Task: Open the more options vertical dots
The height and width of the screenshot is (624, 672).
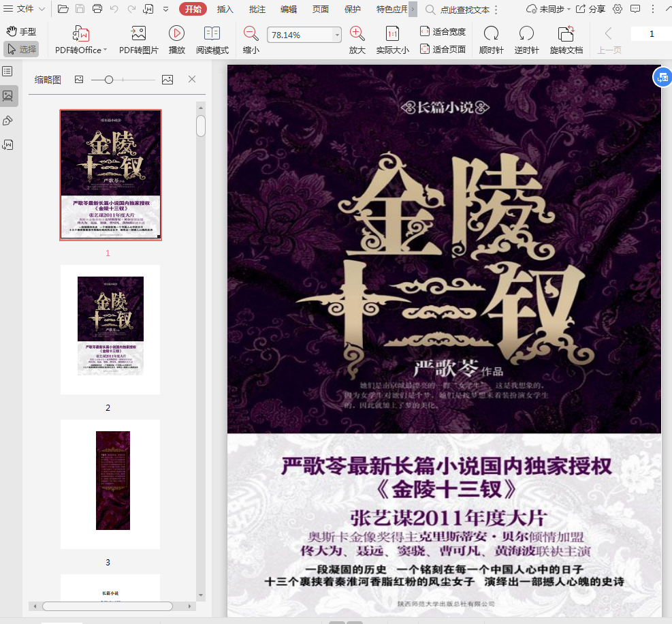Action: 653,9
